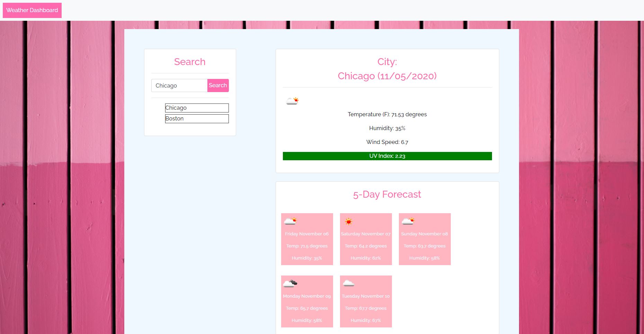This screenshot has height=334, width=644.
Task: Click 'Wind Speed: 6.7' text
Action: pos(387,142)
